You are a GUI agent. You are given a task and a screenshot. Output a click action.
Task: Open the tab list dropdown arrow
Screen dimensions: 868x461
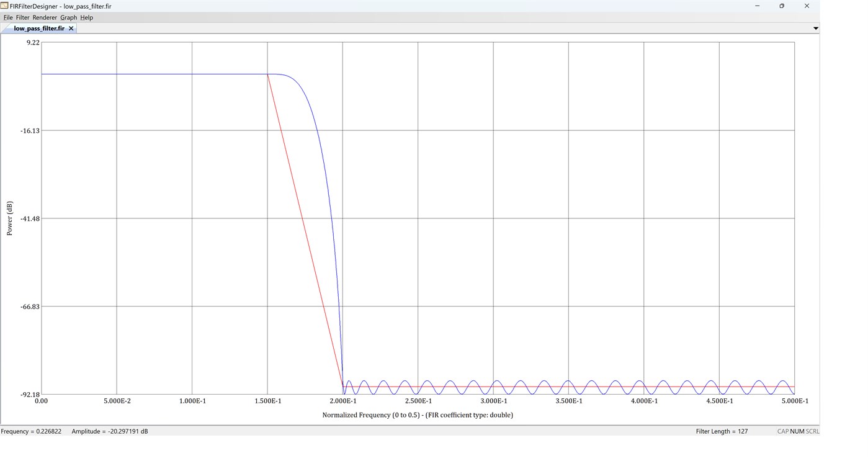[815, 29]
